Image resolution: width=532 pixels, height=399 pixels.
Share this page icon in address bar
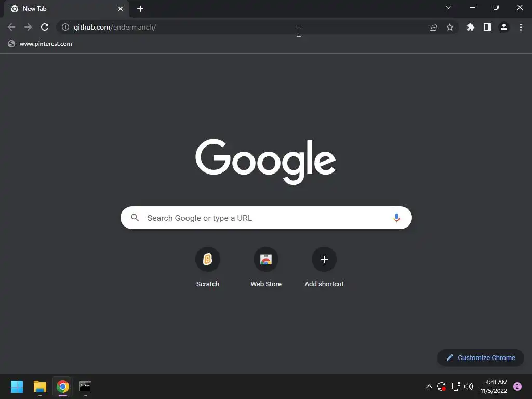(433, 27)
